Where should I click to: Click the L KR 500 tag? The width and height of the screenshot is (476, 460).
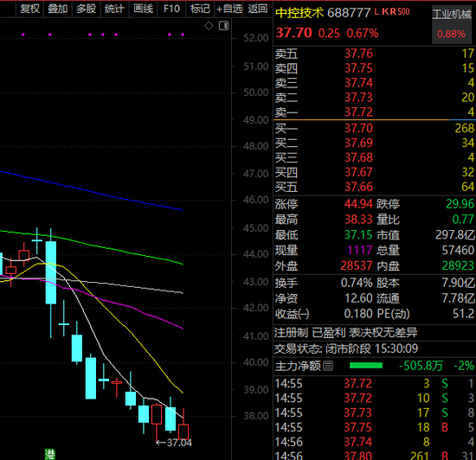point(392,12)
